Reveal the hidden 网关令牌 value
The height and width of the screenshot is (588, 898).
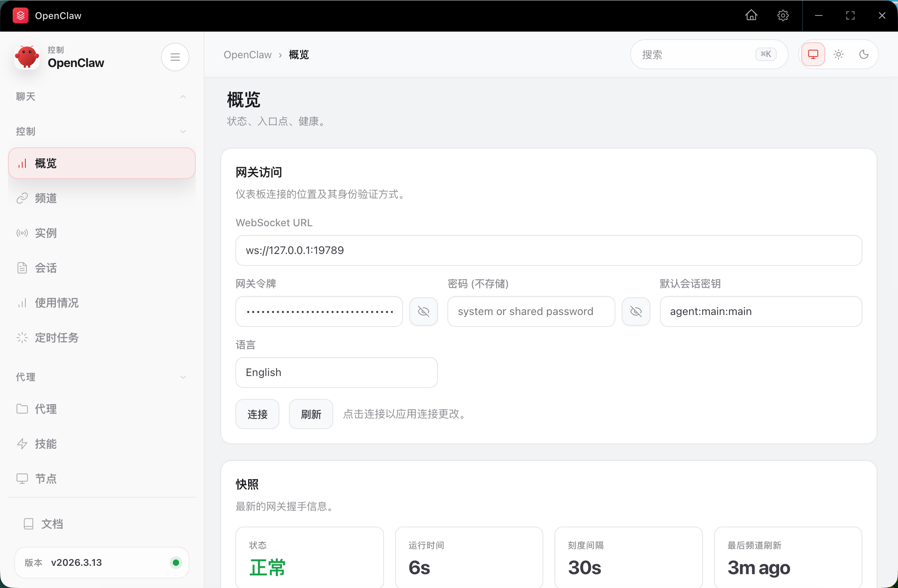[x=424, y=311]
